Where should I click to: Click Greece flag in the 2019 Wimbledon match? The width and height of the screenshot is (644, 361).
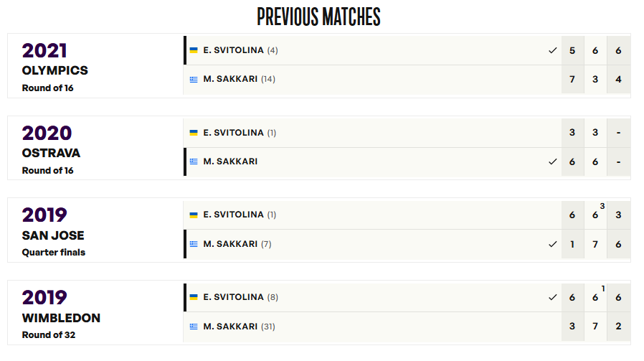click(x=194, y=327)
